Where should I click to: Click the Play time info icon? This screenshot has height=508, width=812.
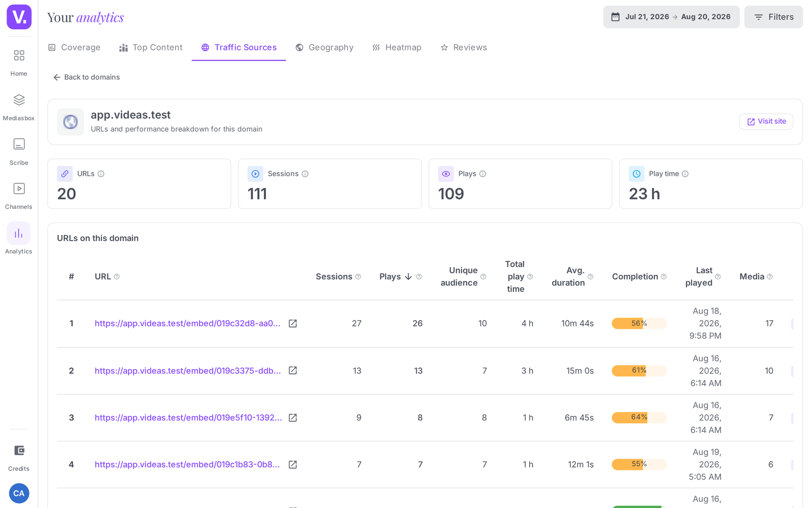[685, 174]
